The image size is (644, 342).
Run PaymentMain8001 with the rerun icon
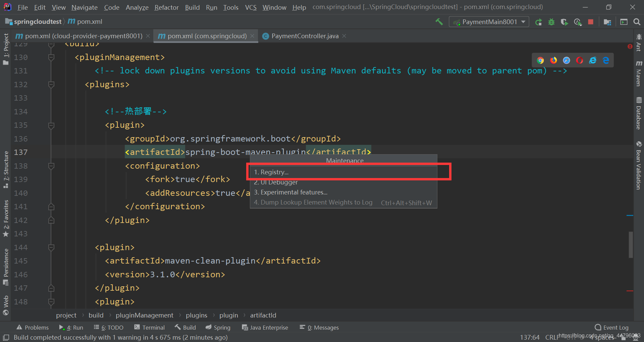[x=538, y=22]
